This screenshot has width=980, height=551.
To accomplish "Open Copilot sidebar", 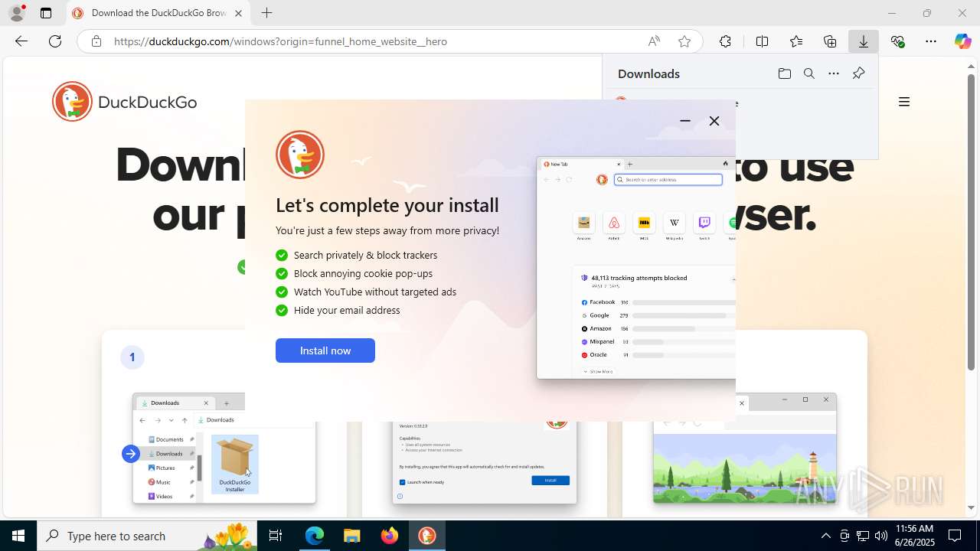I will coord(962,41).
